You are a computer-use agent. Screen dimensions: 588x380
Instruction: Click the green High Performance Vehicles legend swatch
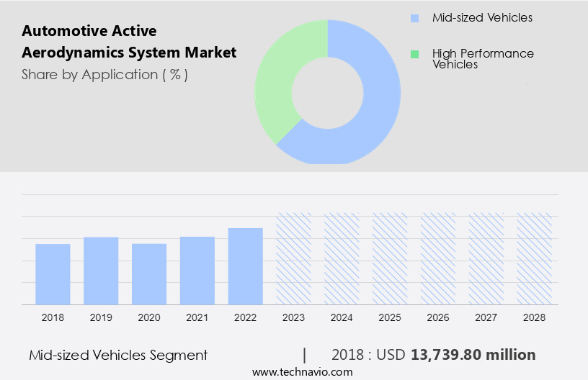pyautogui.click(x=414, y=54)
